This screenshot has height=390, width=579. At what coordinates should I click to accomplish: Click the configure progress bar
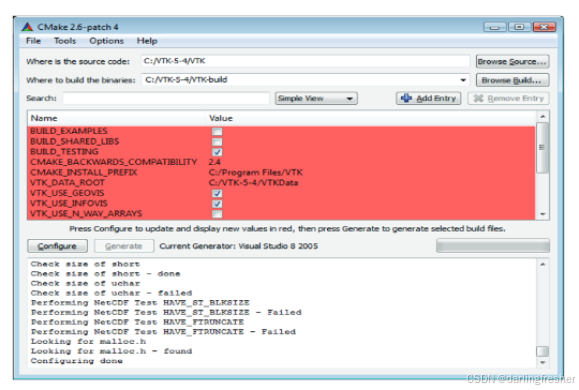[x=493, y=246]
